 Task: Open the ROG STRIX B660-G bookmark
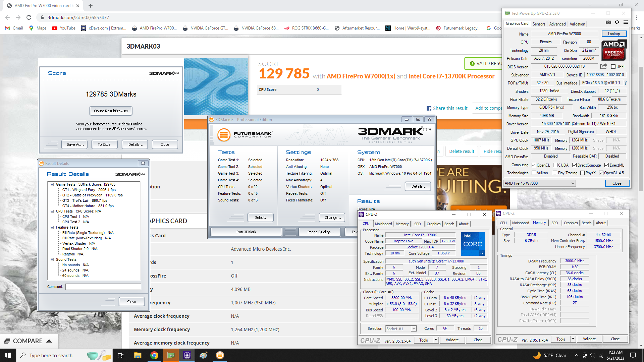(307, 28)
